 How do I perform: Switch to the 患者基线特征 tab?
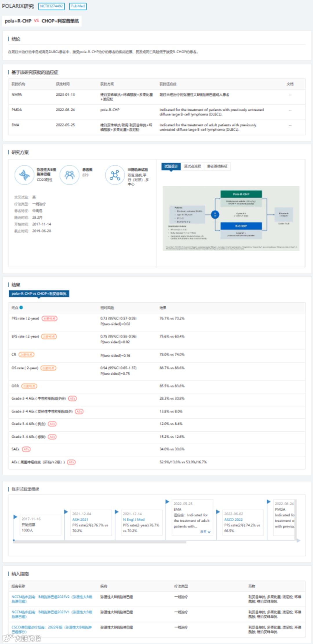(217, 166)
